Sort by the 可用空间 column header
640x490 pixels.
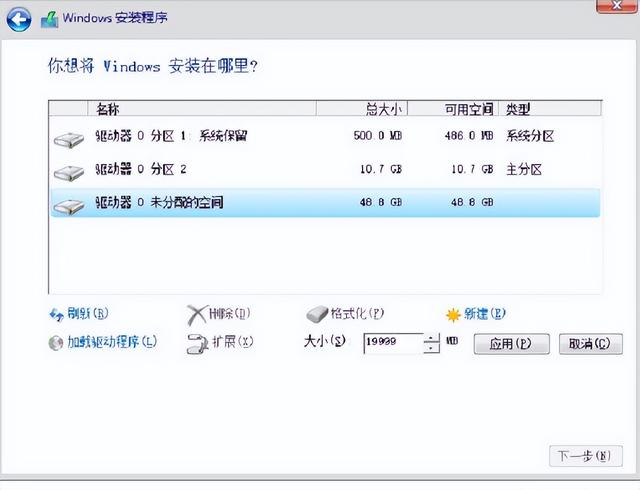[x=453, y=109]
